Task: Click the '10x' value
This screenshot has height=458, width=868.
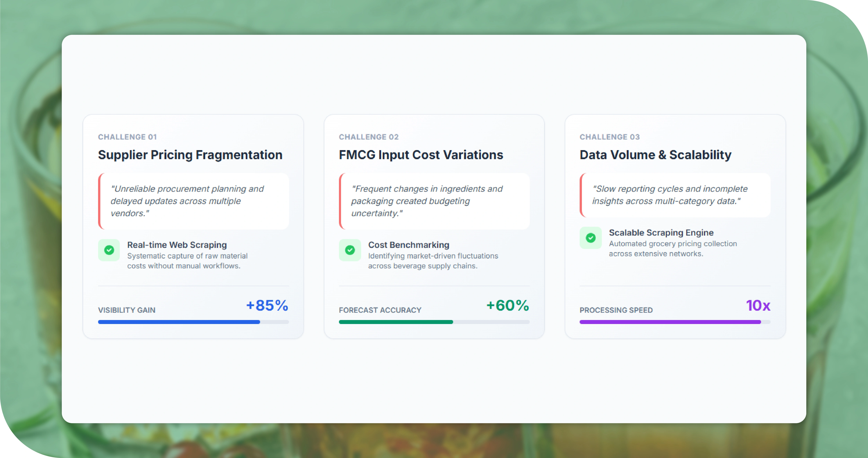Action: [x=758, y=305]
